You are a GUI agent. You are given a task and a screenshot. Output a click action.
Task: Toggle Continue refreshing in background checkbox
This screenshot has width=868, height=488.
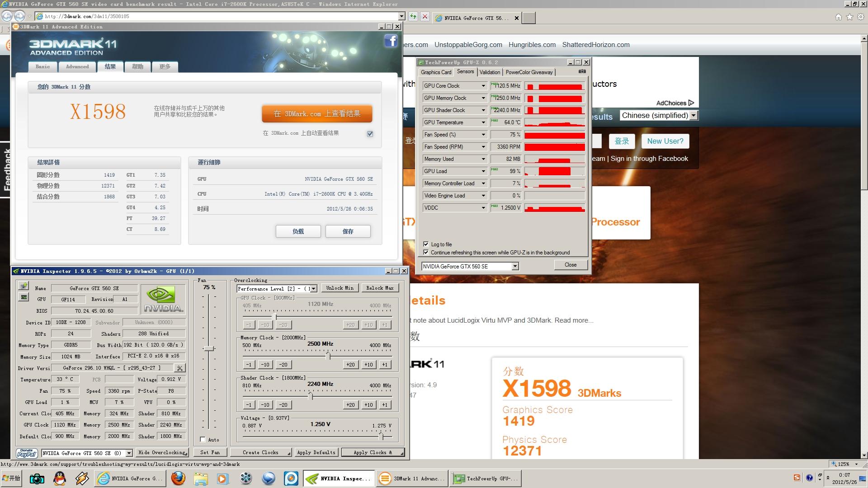point(425,252)
